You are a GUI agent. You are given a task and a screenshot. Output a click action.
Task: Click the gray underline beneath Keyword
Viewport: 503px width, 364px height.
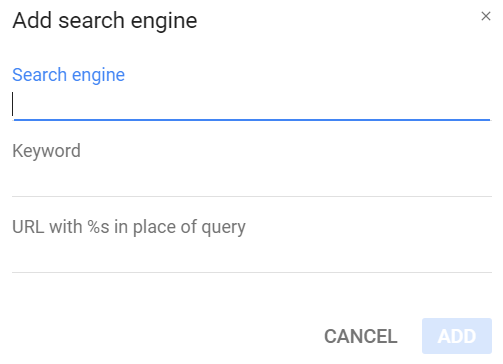coord(252,196)
